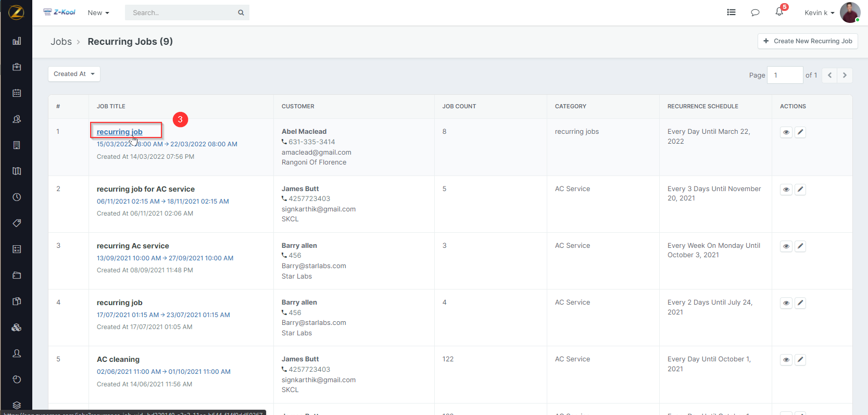View the Abel Maclead recurring job via eye icon
Viewport: 868px width, 415px height.
coord(786,132)
